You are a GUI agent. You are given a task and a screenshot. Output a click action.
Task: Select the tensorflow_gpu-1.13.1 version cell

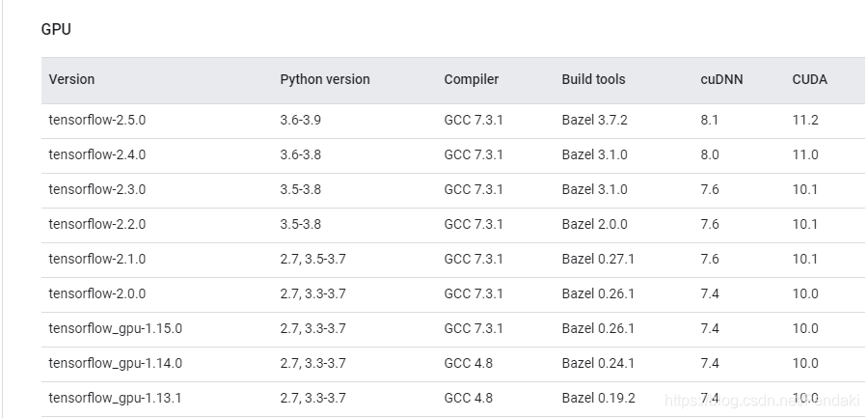[115, 398]
